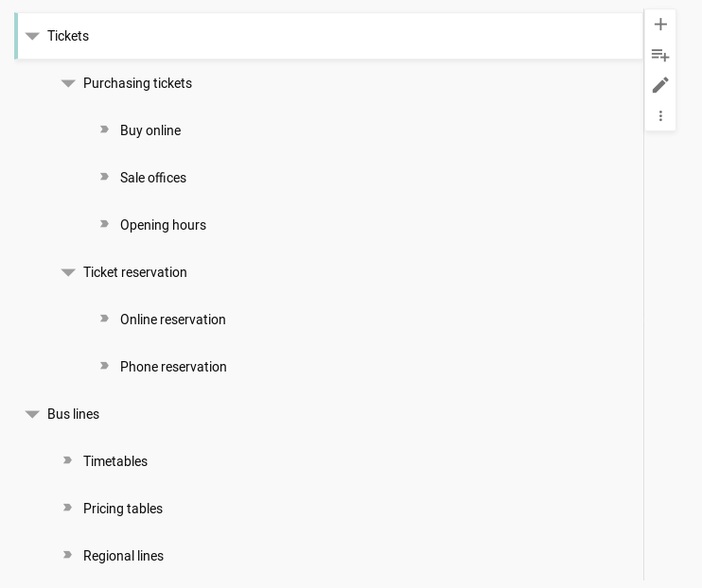Select the Bus lines label
702x588 pixels.
[74, 414]
